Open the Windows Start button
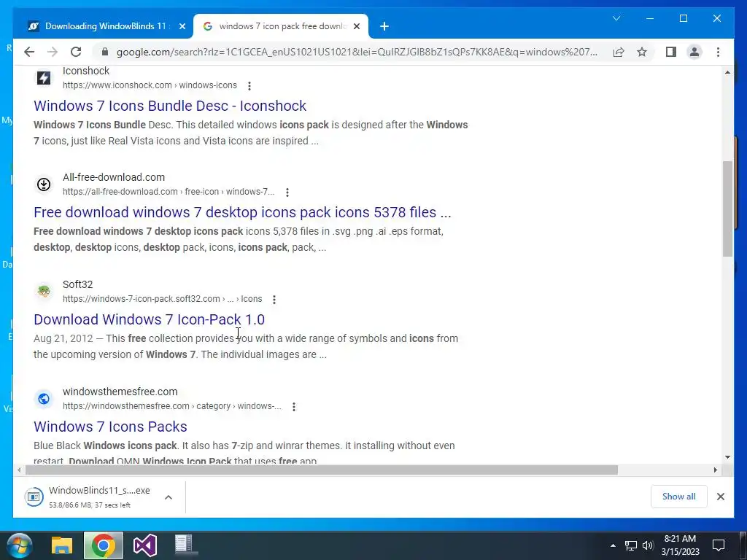This screenshot has height=560, width=747. click(x=20, y=545)
